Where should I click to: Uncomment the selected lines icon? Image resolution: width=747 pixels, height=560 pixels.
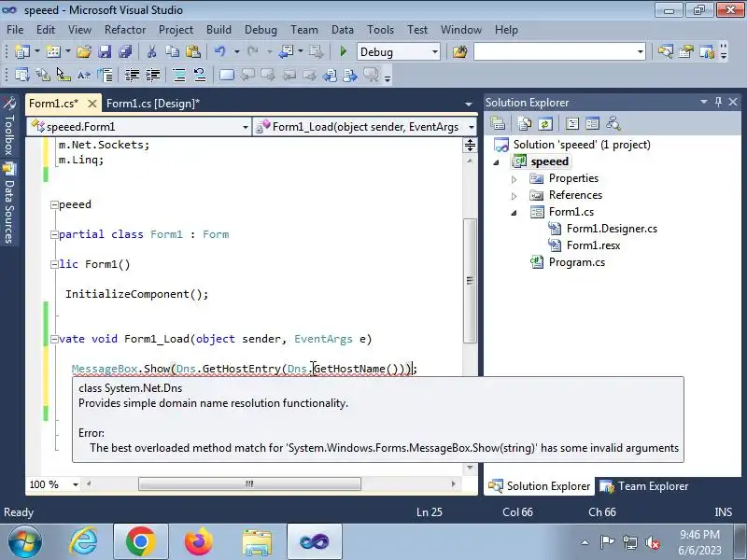(x=200, y=75)
